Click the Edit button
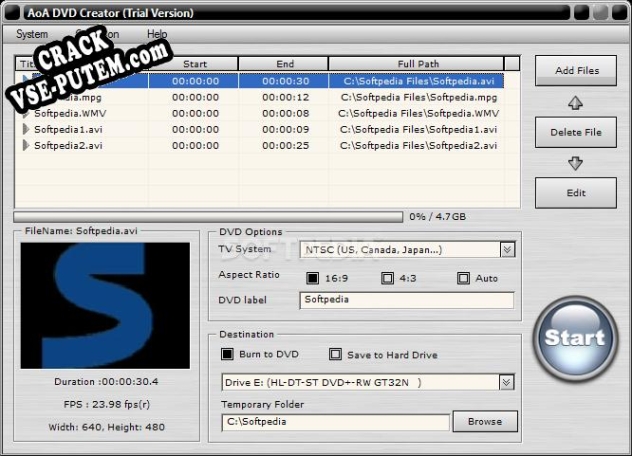The height and width of the screenshot is (456, 632). (576, 193)
